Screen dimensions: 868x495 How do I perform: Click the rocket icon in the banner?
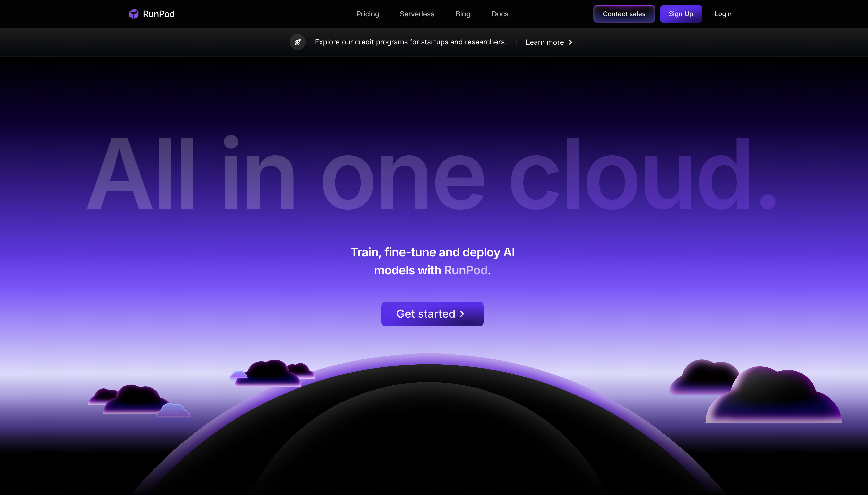tap(297, 42)
